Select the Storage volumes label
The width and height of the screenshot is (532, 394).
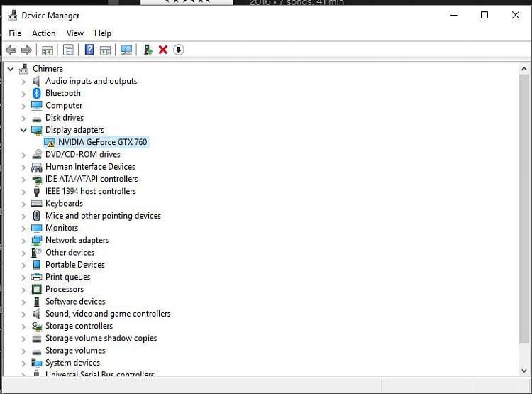(x=75, y=351)
